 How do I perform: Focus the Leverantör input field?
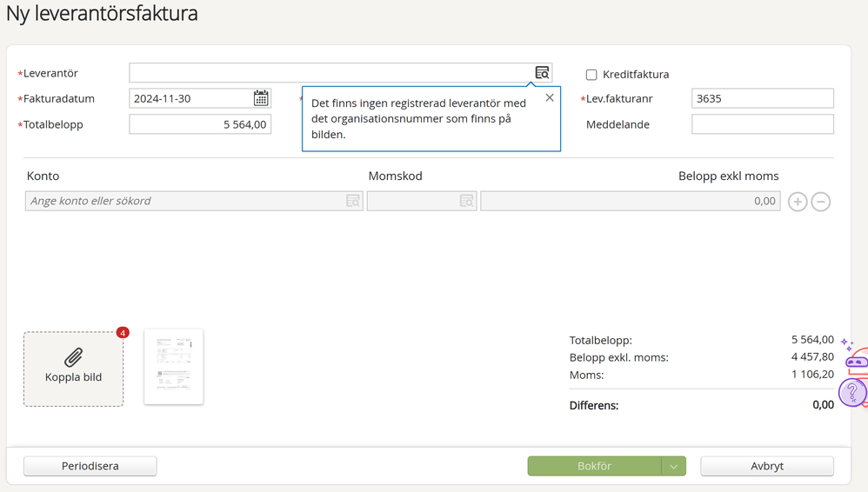(x=331, y=73)
